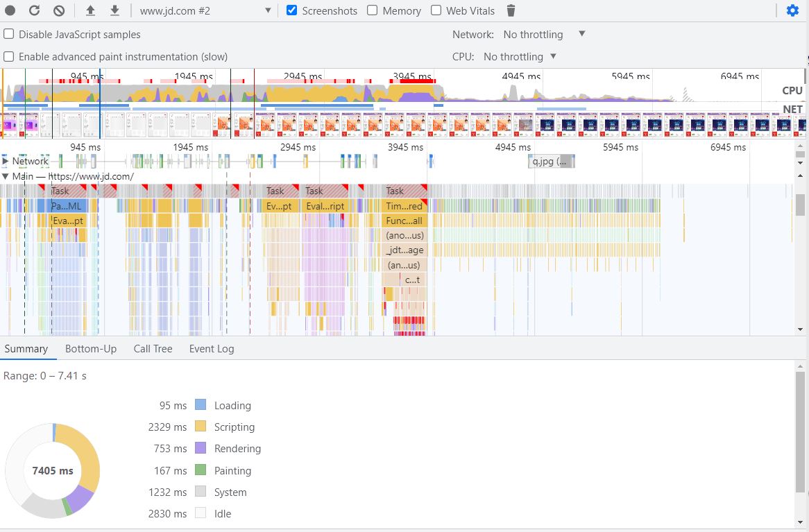809x532 pixels.
Task: Select the q.jpg network request bar
Action: pyautogui.click(x=551, y=162)
